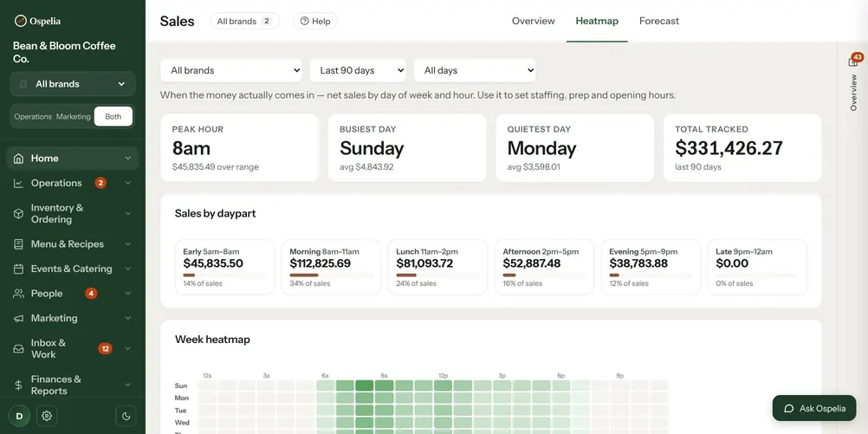This screenshot has height=434, width=868.
Task: Open the vertical Overview side panel
Action: coord(853,93)
